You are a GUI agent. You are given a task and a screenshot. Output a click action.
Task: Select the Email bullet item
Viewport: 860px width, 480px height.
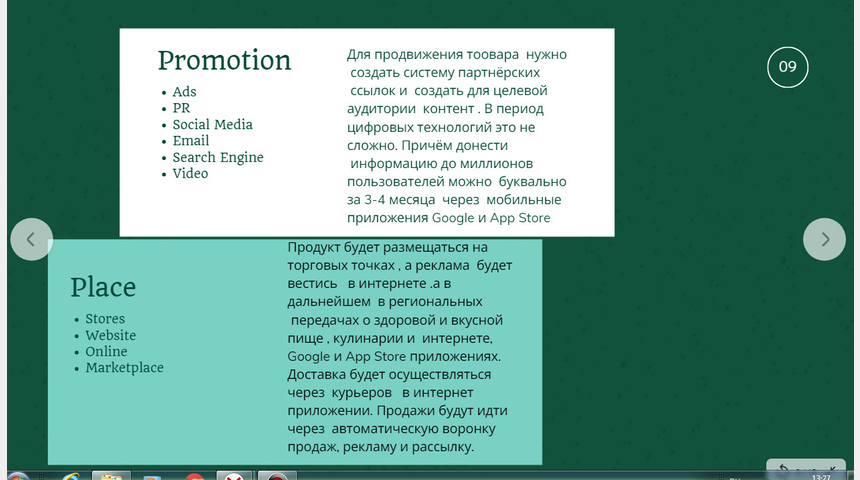[x=191, y=140]
